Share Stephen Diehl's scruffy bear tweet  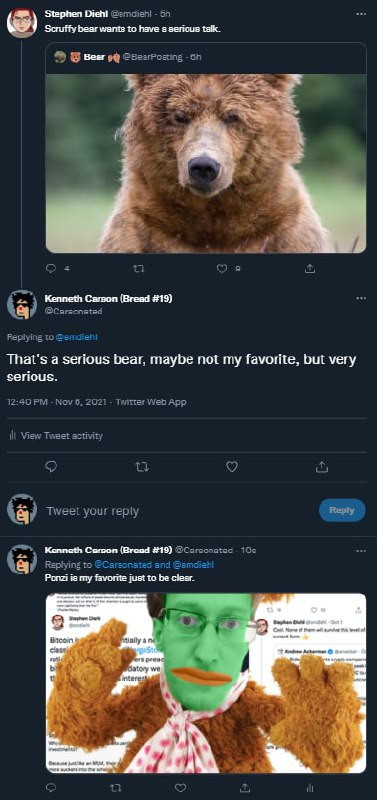point(310,268)
